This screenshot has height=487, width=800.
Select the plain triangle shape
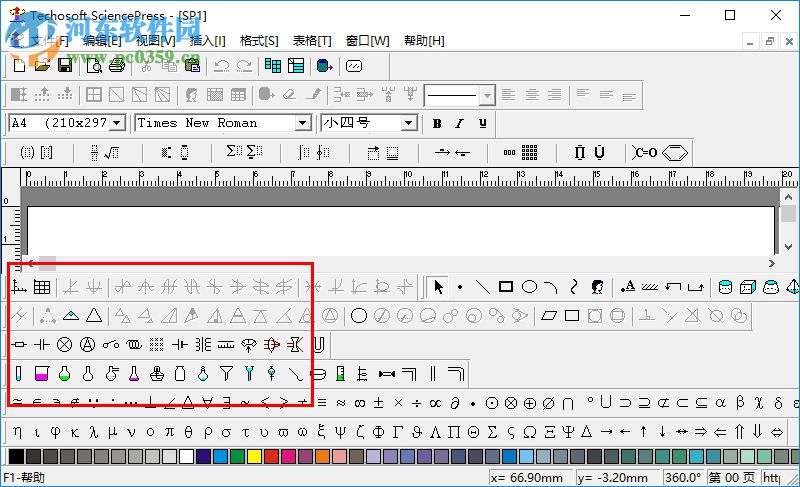click(x=94, y=316)
